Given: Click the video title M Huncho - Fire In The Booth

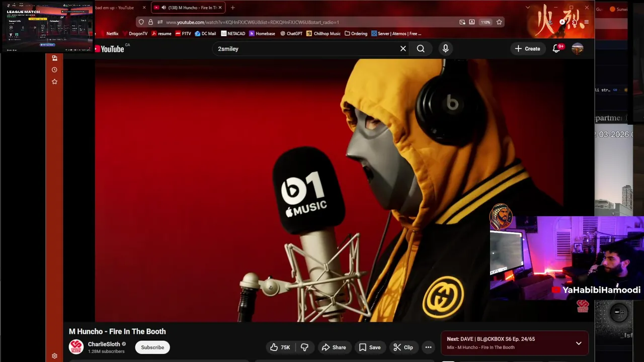Looking at the screenshot, I should click(x=117, y=331).
